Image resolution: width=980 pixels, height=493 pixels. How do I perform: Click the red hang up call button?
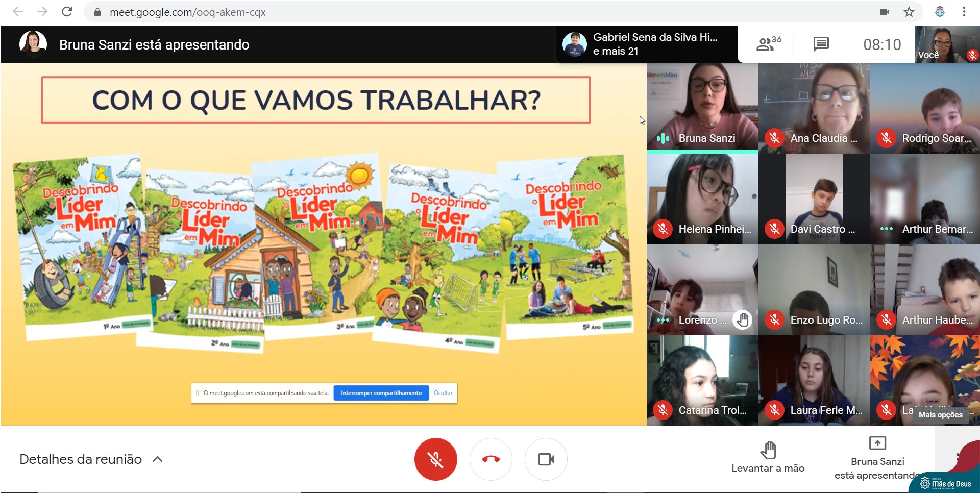pos(491,459)
